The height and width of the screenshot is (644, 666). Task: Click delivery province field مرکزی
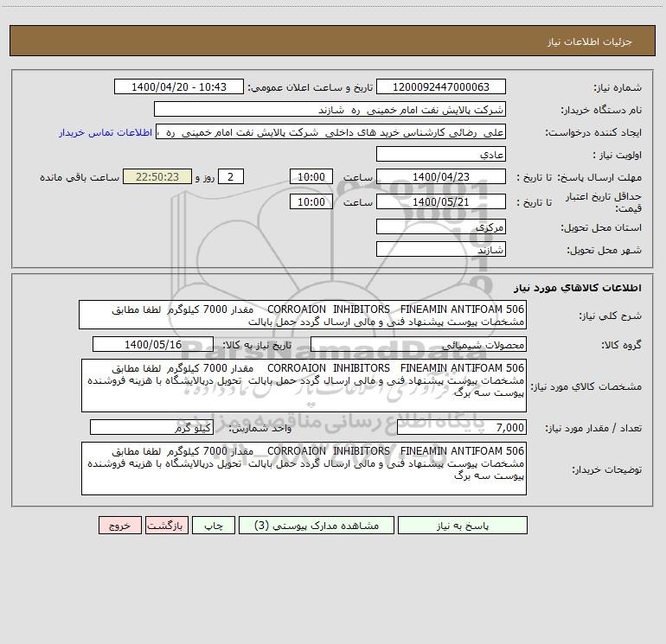[x=441, y=226]
